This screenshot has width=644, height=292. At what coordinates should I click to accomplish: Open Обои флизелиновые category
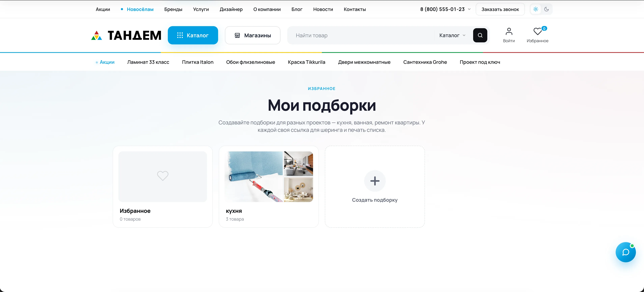tap(250, 62)
